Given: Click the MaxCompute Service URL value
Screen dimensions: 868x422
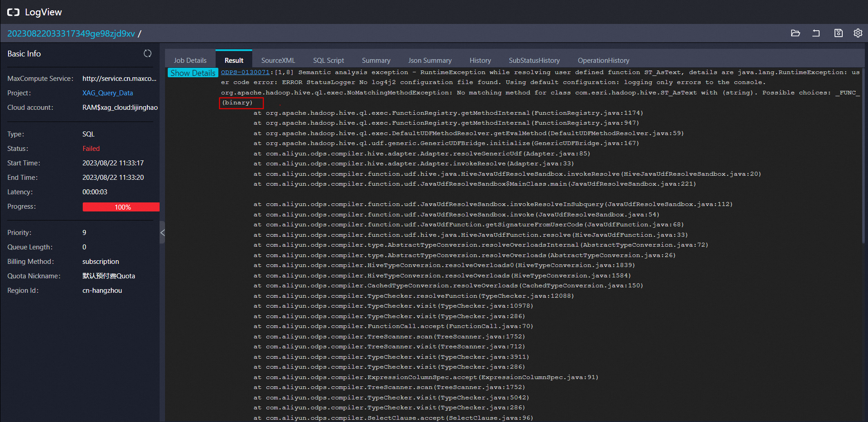Looking at the screenshot, I should [119, 78].
